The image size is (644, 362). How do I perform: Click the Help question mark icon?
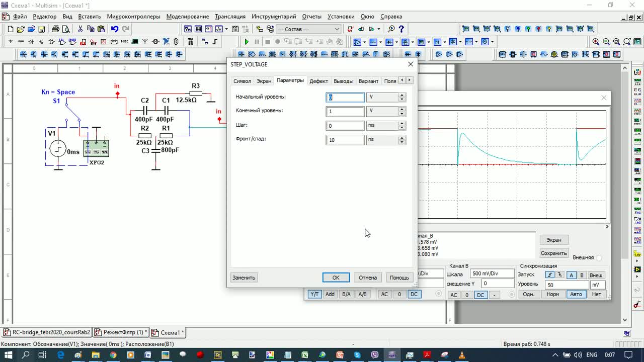(401, 29)
